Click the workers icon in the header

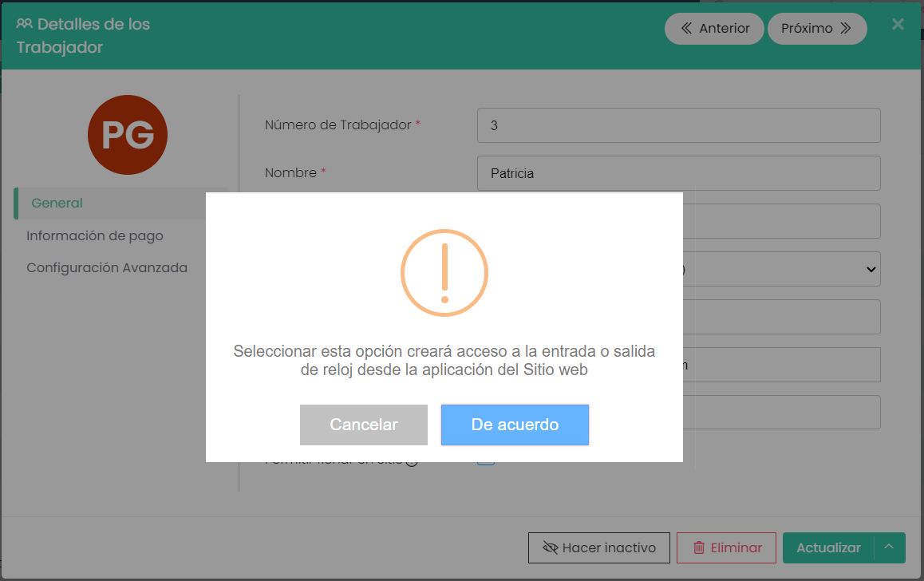[25, 24]
